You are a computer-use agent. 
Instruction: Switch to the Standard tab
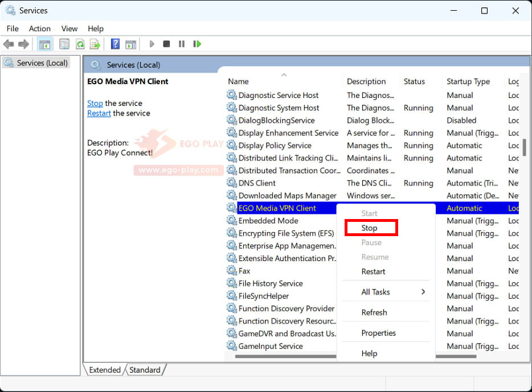[x=145, y=370]
